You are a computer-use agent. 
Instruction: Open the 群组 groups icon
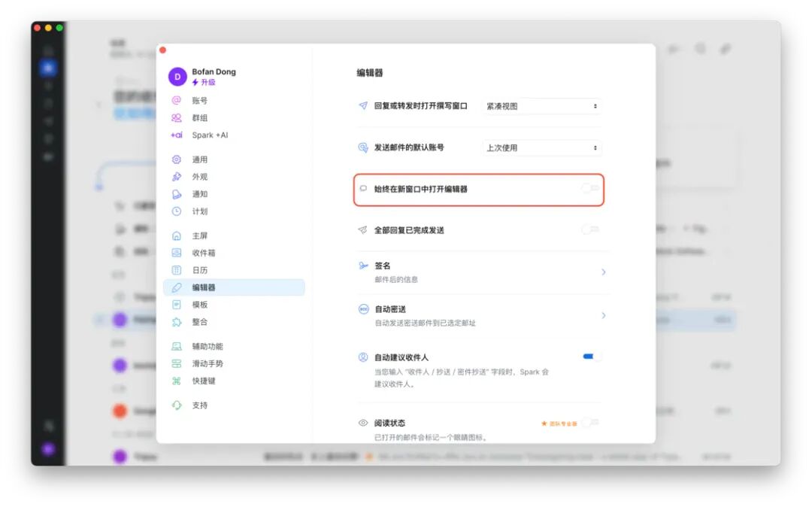[177, 117]
